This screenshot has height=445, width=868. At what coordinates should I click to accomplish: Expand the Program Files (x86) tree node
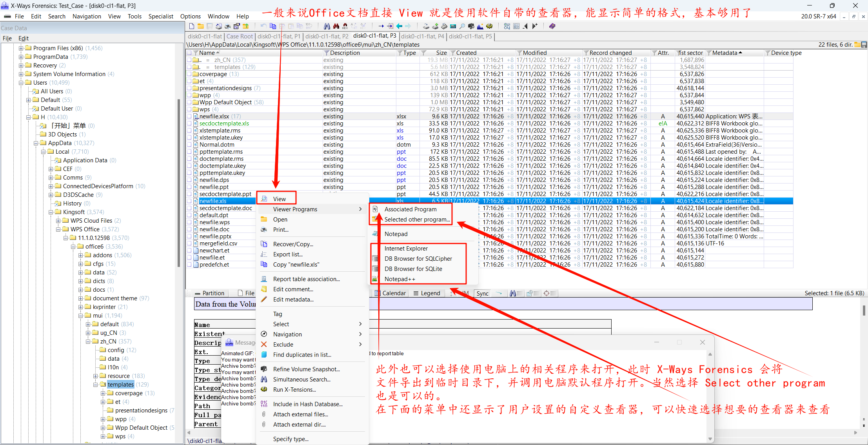coord(21,48)
